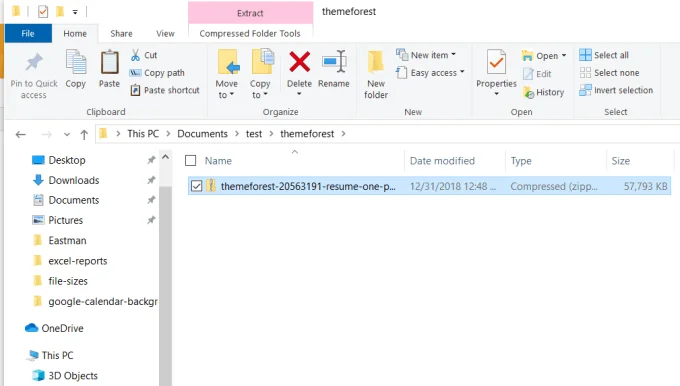
Task: Open Desktop in the navigation pane
Action: point(59,160)
